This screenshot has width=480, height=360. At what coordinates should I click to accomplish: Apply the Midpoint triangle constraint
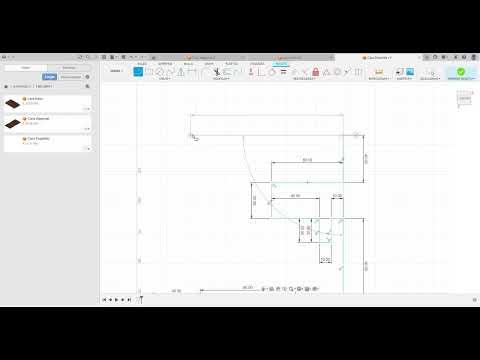point(326,72)
